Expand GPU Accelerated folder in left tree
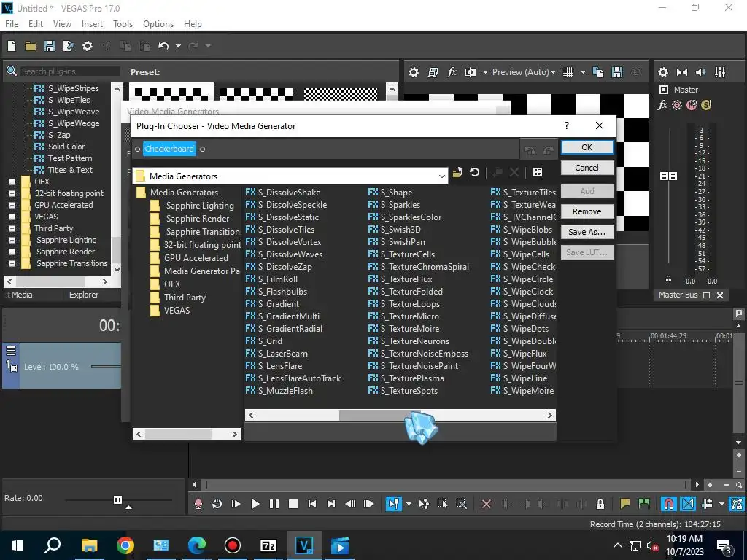The height and width of the screenshot is (560, 747). 12,205
